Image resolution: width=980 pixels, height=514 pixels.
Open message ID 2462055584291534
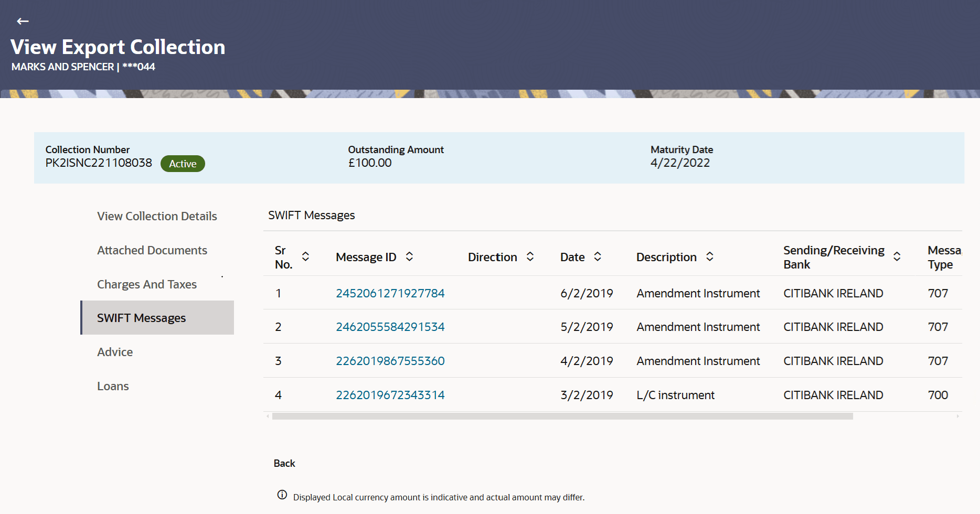pyautogui.click(x=390, y=327)
